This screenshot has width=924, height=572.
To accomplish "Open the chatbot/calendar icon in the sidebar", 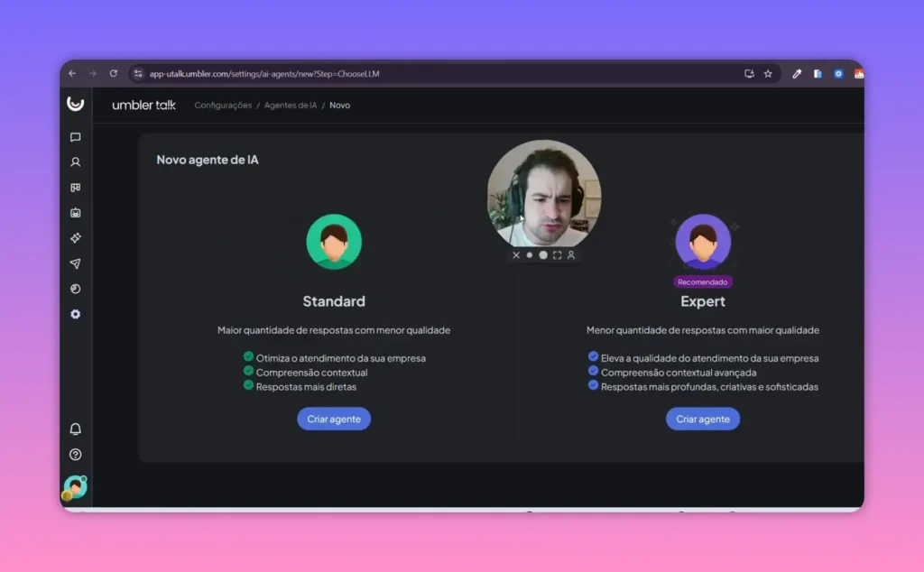I will coord(76,213).
